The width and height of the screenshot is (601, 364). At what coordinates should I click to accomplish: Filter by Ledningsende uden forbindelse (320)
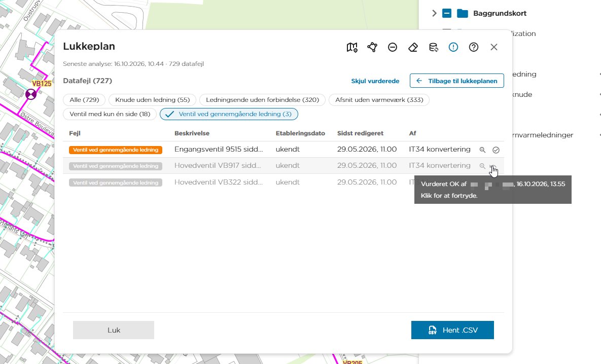pos(263,100)
